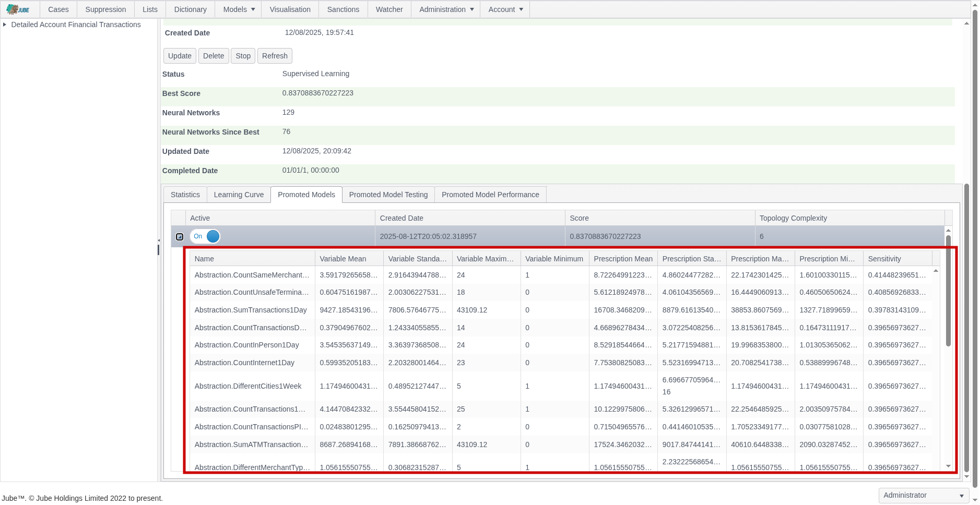
Task: Toggle the Active On switch
Action: click(x=205, y=236)
